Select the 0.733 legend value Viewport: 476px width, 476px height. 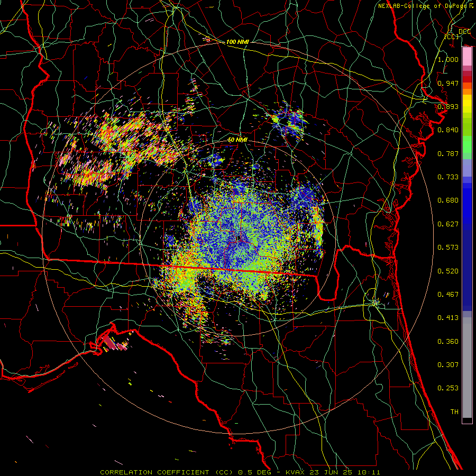point(448,177)
